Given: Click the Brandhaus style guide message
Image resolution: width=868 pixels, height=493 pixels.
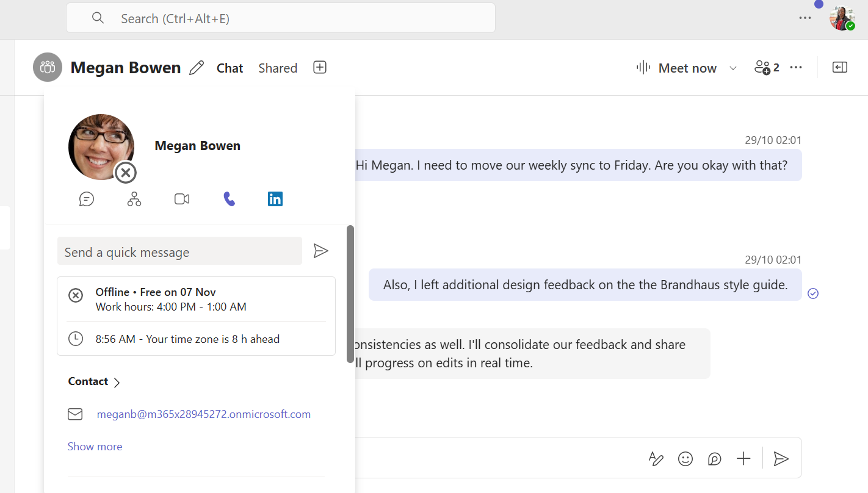Looking at the screenshot, I should click(585, 284).
